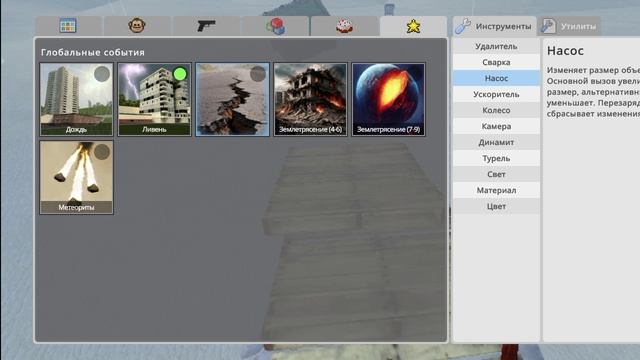The height and width of the screenshot is (360, 640).
Task: Select the Метеориты event thumbnail
Action: coord(76,177)
